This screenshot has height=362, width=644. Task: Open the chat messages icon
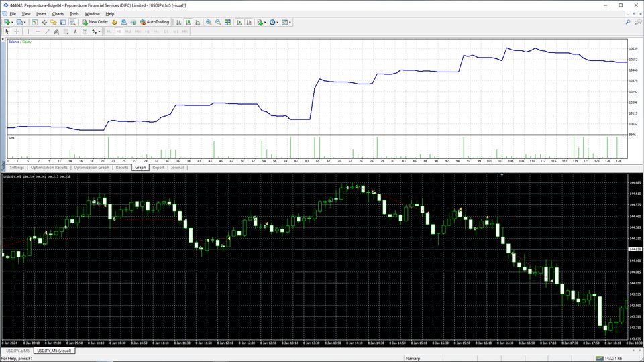point(638,22)
